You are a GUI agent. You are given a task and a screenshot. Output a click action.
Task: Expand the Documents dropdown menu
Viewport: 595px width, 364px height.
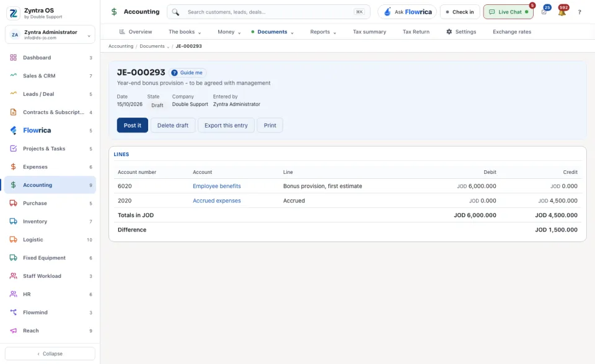(x=273, y=32)
